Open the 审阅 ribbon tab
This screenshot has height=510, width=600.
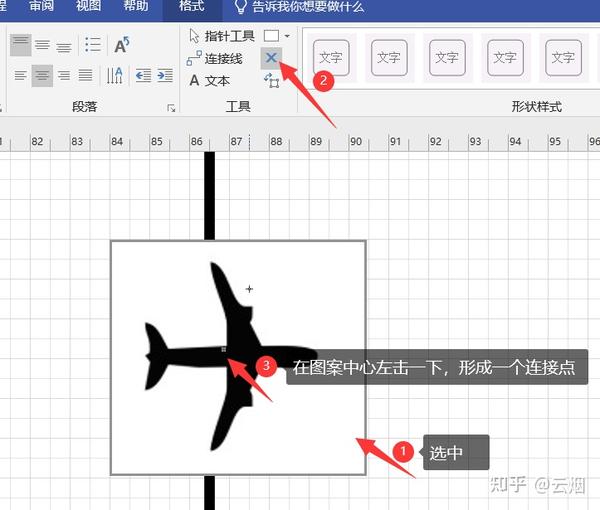click(x=41, y=6)
